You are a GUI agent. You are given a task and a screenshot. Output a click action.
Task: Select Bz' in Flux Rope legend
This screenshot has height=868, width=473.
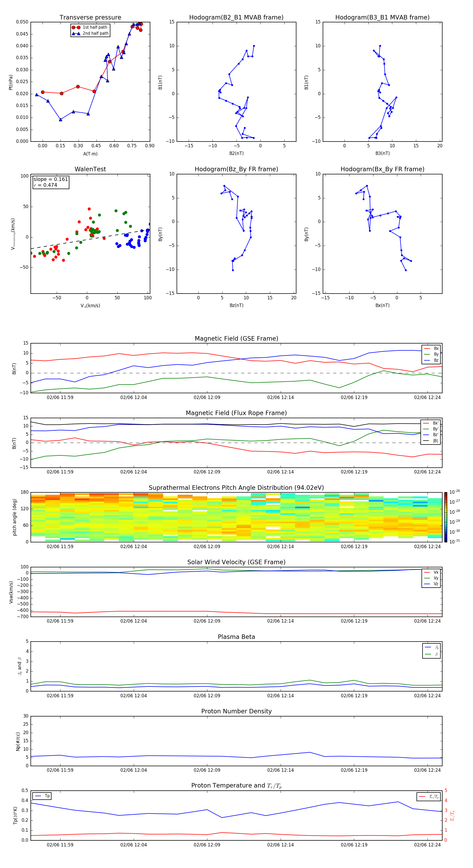tap(431, 435)
